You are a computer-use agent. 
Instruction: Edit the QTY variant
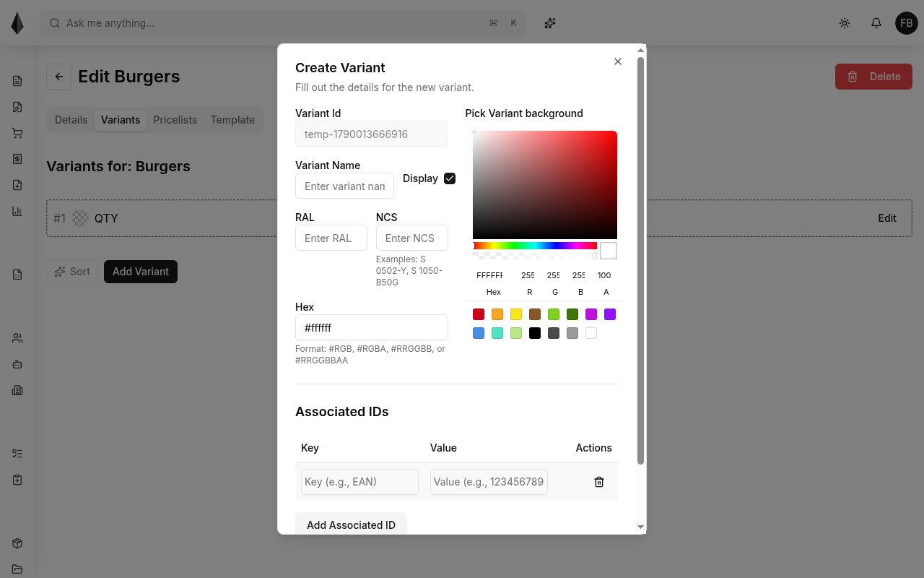[x=887, y=218]
